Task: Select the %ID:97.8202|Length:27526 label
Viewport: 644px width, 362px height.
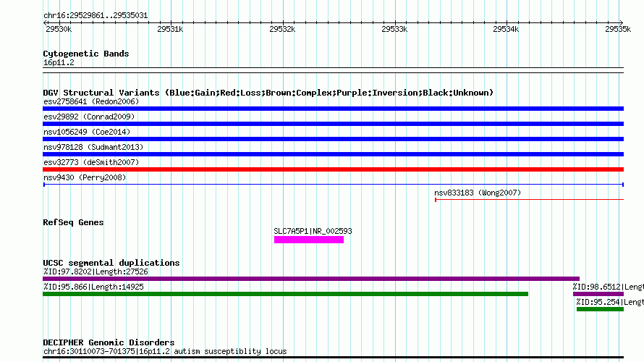Action: click(x=96, y=271)
